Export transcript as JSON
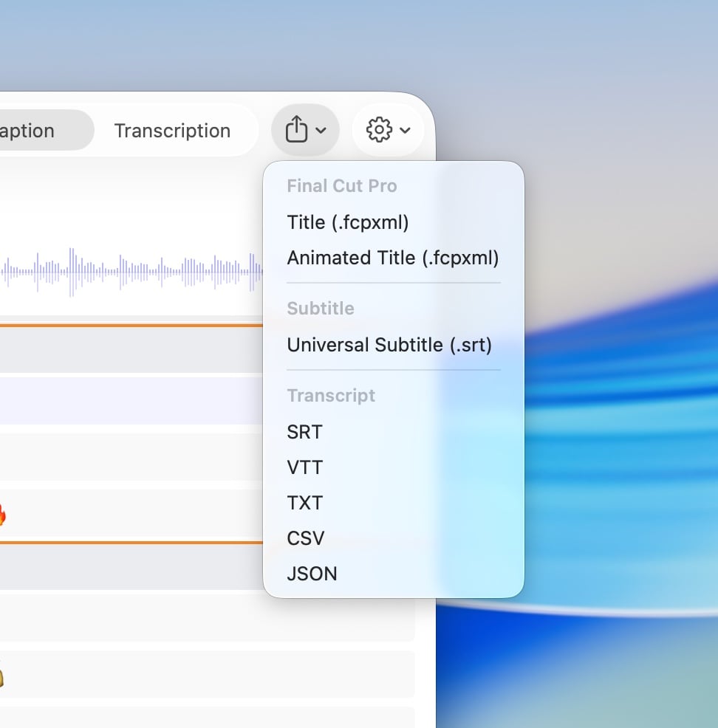 point(312,574)
